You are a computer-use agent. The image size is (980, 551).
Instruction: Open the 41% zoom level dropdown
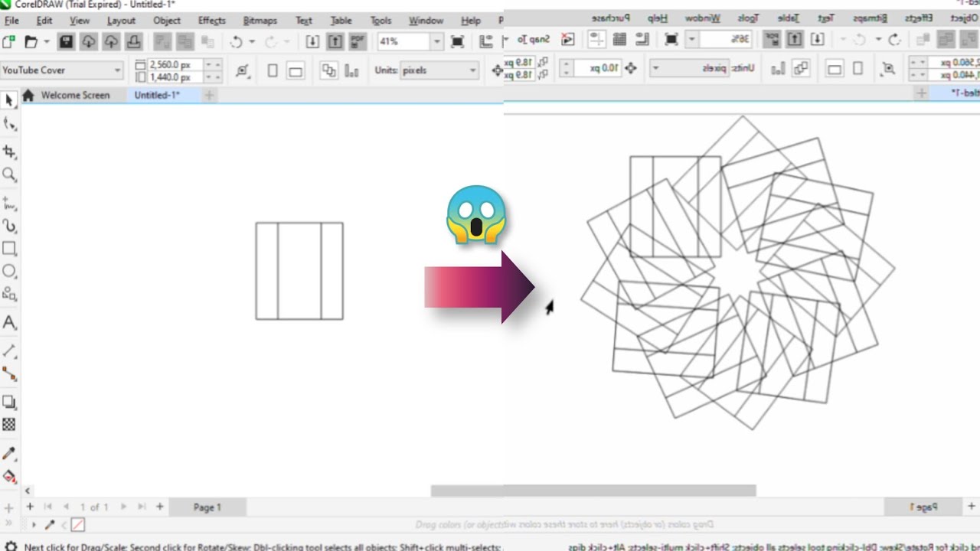coord(436,42)
